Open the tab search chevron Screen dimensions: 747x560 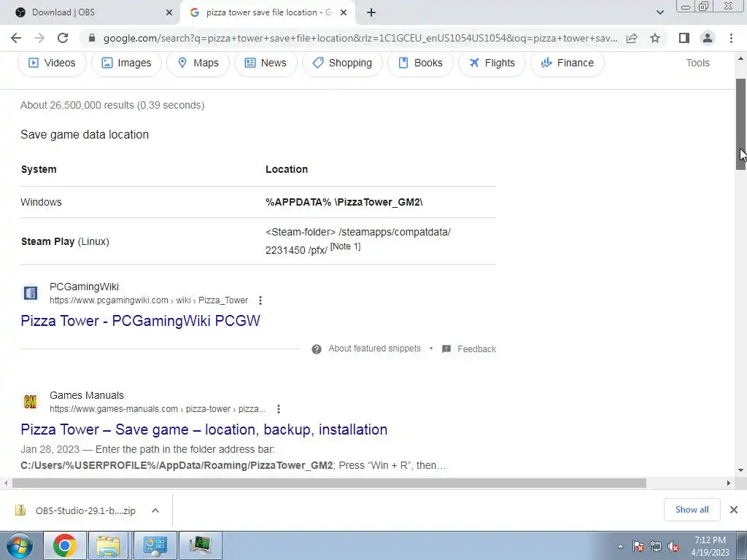pos(659,13)
